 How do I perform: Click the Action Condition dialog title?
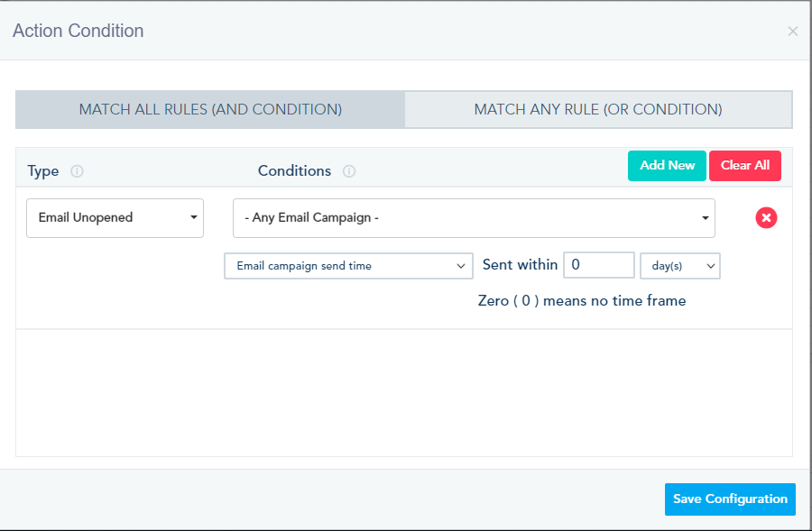[78, 31]
